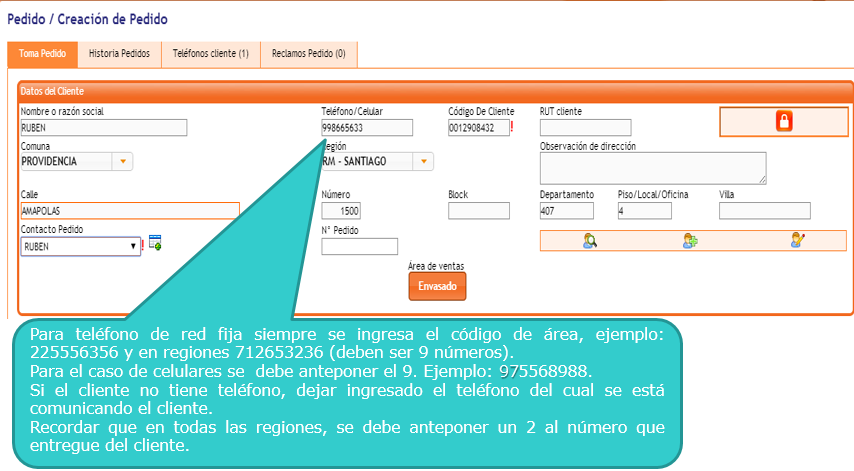Click the Área de ventas label
854x471 pixels.
(436, 266)
